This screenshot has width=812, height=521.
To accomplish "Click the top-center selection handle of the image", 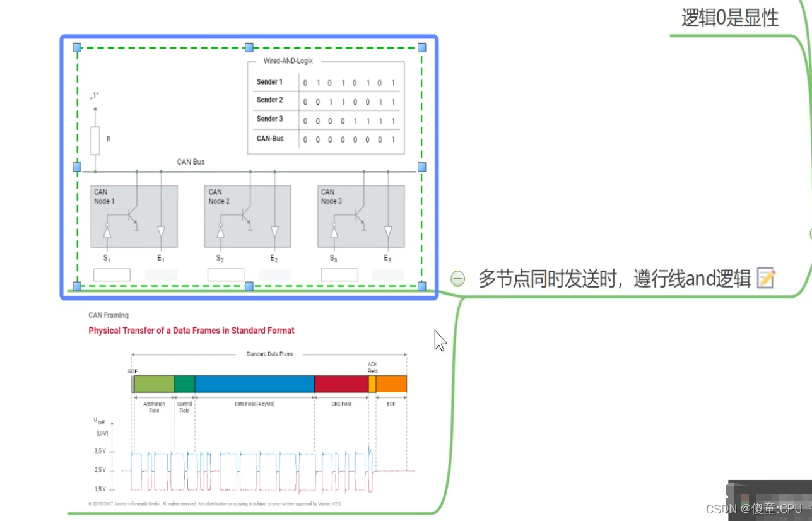I will click(x=249, y=47).
